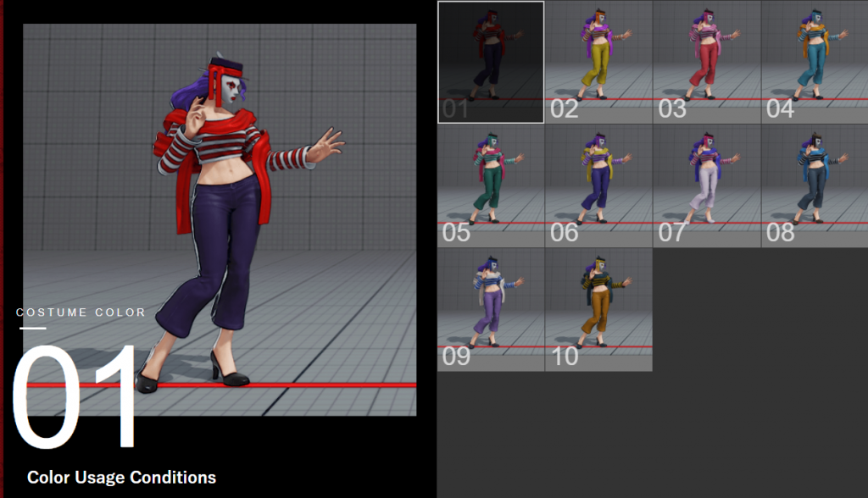868x498 pixels.
Task: Click the COSTUME COLOR label
Action: pos(81,312)
